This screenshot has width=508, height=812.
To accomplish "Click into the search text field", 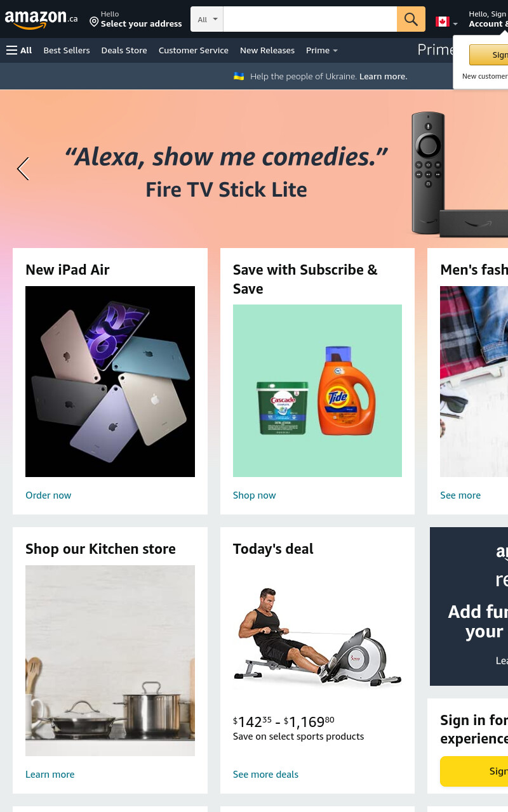I will click(310, 19).
